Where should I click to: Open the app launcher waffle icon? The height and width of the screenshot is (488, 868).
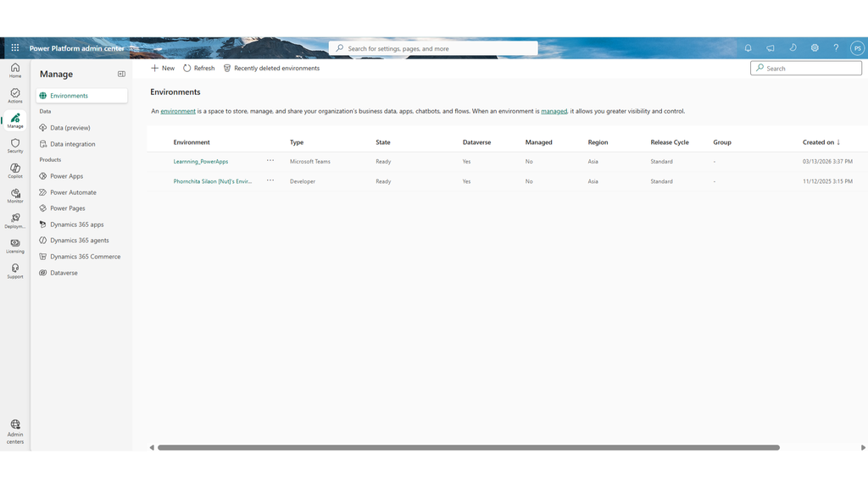point(15,48)
